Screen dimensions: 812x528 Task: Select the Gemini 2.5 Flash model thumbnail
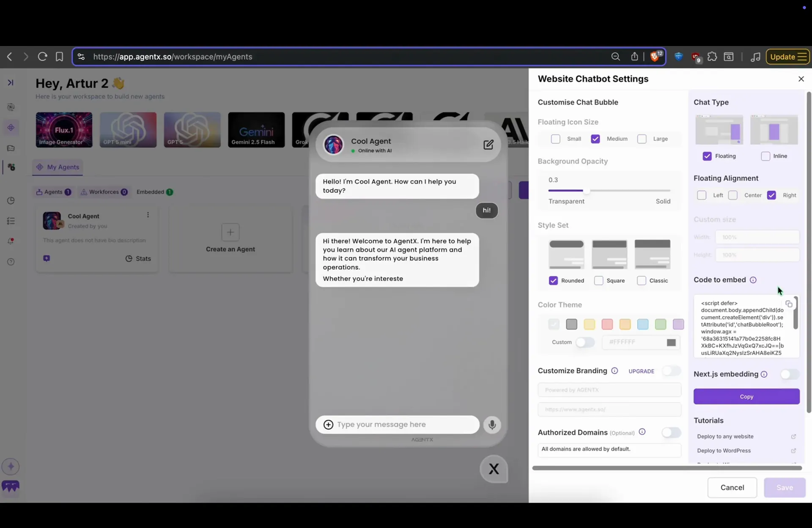click(x=256, y=130)
